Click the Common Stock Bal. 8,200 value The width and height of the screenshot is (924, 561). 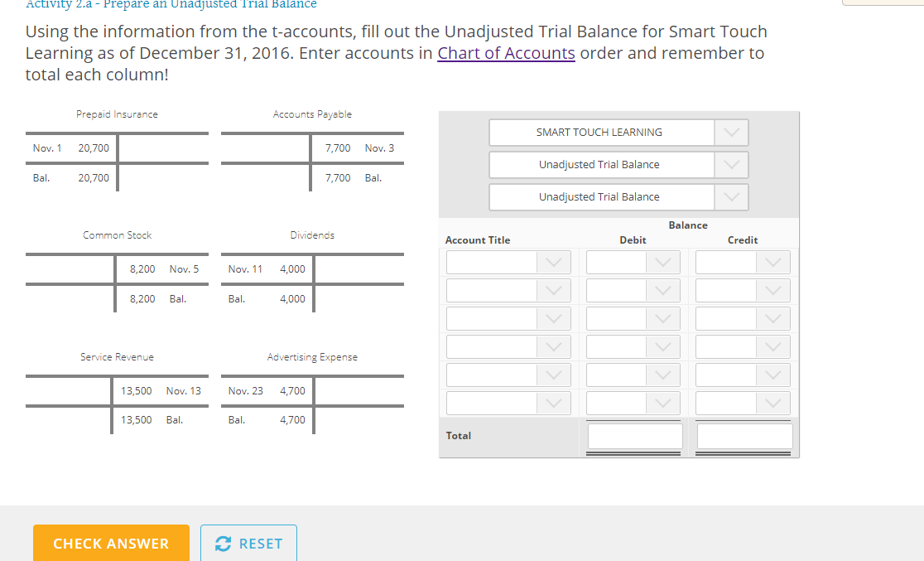point(142,299)
